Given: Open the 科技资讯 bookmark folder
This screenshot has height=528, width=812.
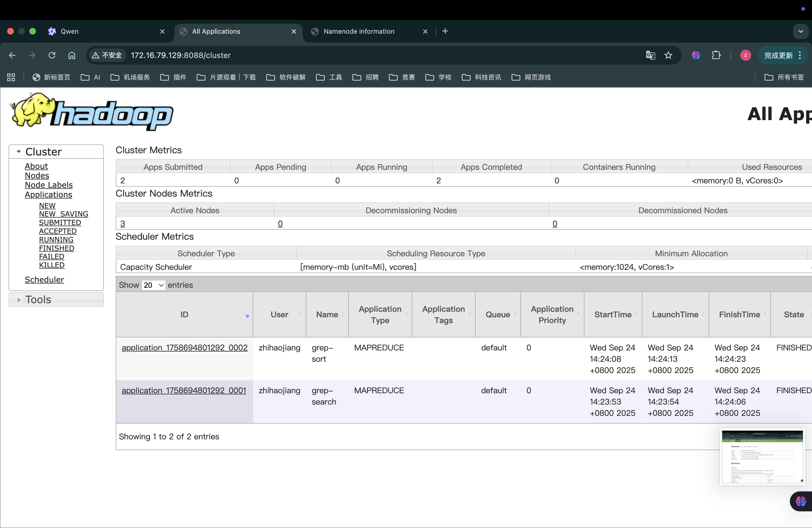Looking at the screenshot, I should (x=481, y=77).
